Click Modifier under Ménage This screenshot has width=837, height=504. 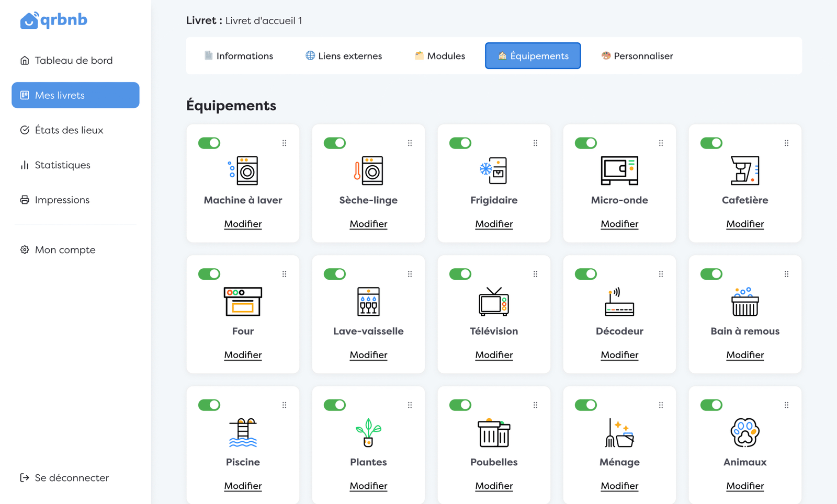pos(619,486)
